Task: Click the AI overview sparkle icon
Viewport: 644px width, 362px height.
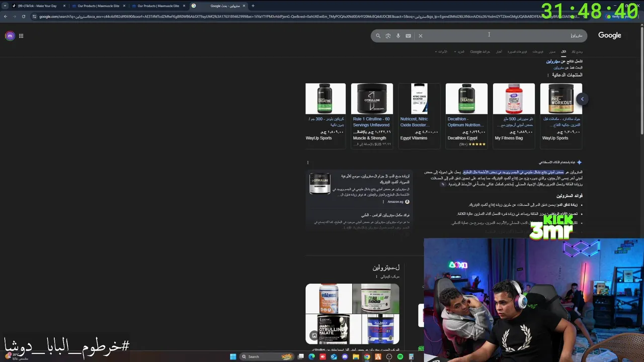Action: coord(579,162)
